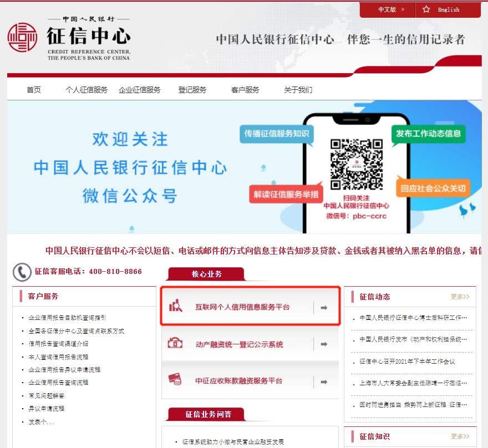Open the 客户服务 navigation menu
Screen dimensions: 488x448
[245, 90]
